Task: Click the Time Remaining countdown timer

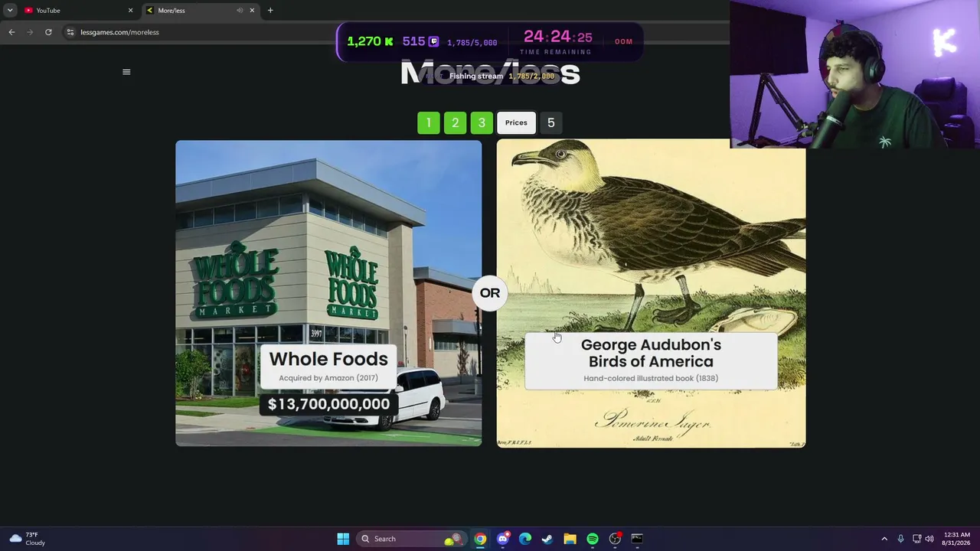Action: click(x=557, y=37)
